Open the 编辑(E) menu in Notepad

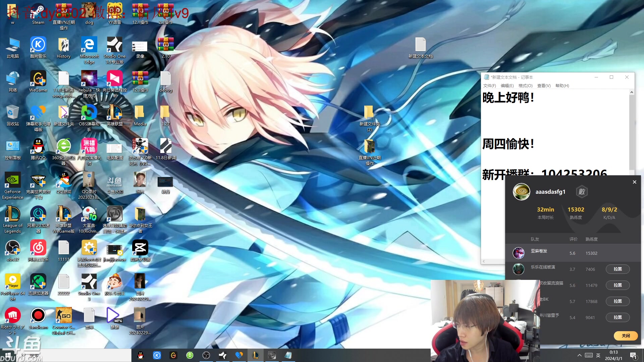[507, 86]
